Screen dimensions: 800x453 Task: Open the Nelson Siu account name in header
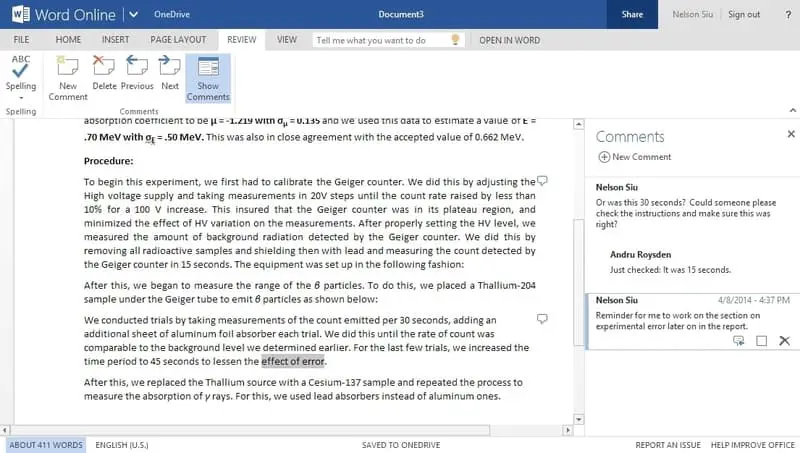tap(692, 14)
